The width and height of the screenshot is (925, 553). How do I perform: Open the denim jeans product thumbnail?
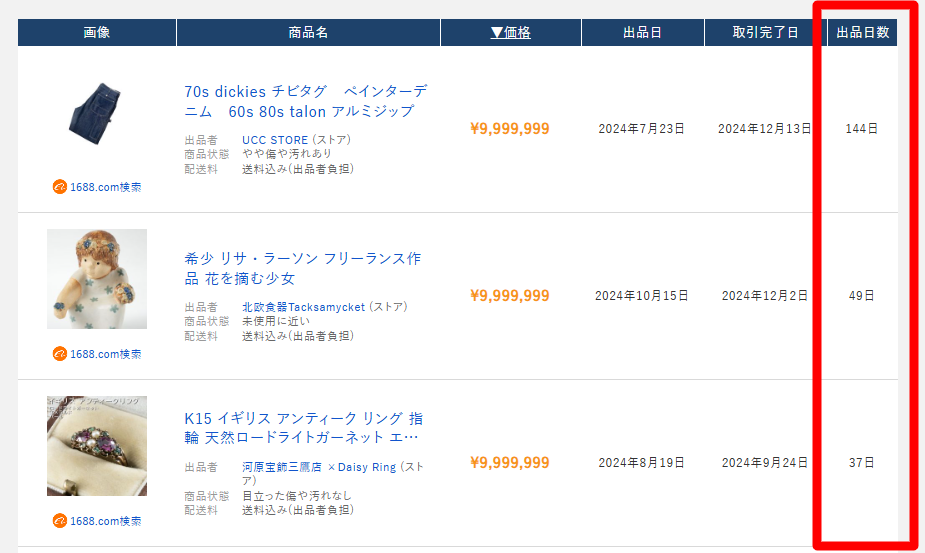[97, 112]
